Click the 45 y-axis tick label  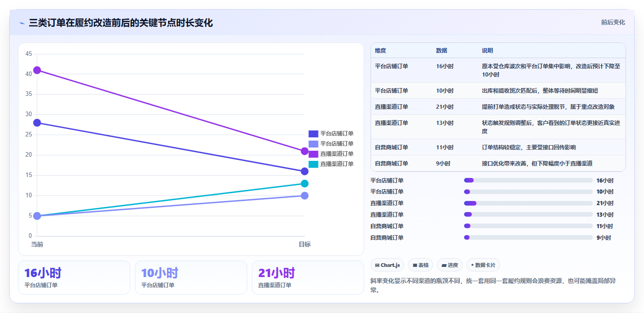(29, 54)
